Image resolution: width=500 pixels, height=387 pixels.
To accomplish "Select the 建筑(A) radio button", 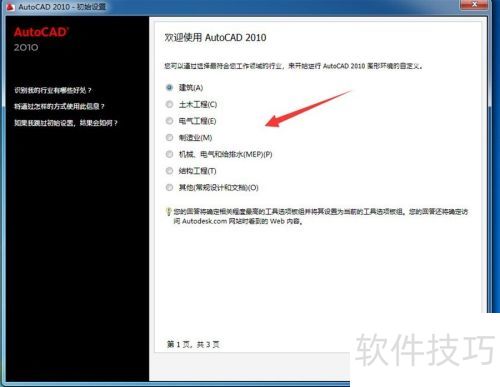I will (169, 87).
